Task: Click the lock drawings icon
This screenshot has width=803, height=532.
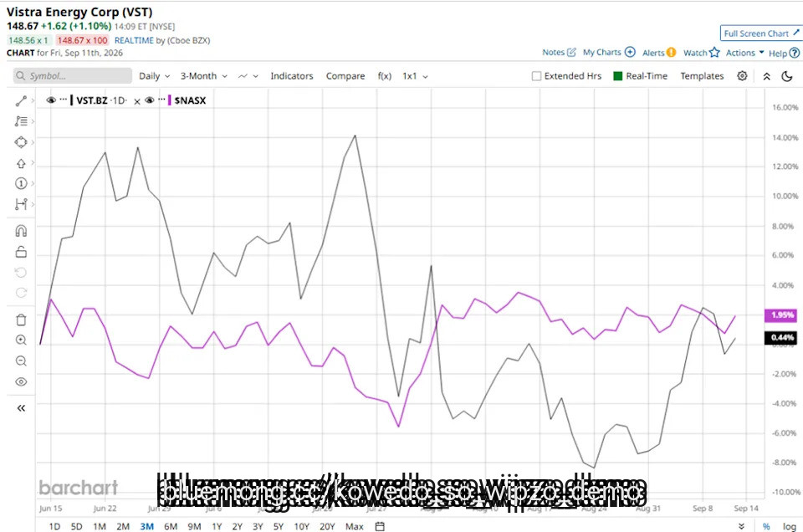Action: point(21,252)
